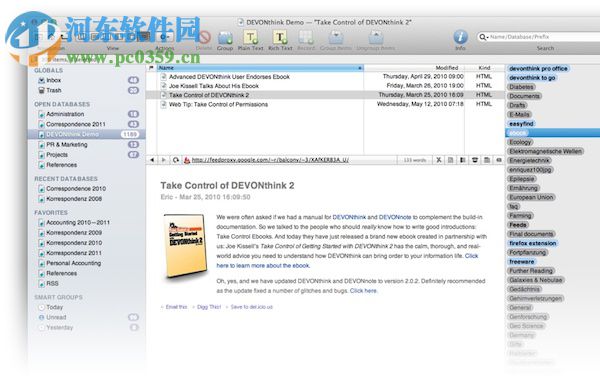The image size is (600, 377).
Task: Click 'here to learn more about the ebook'
Action: coord(263,266)
